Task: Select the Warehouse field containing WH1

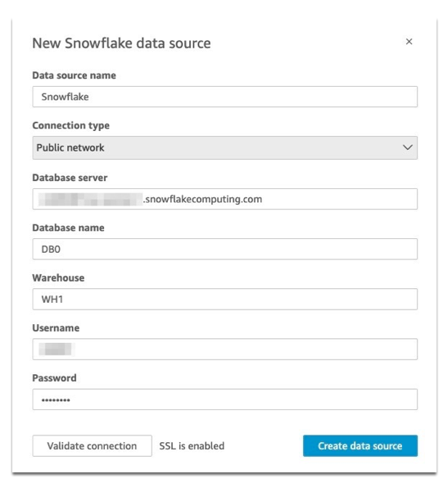Action: click(225, 299)
